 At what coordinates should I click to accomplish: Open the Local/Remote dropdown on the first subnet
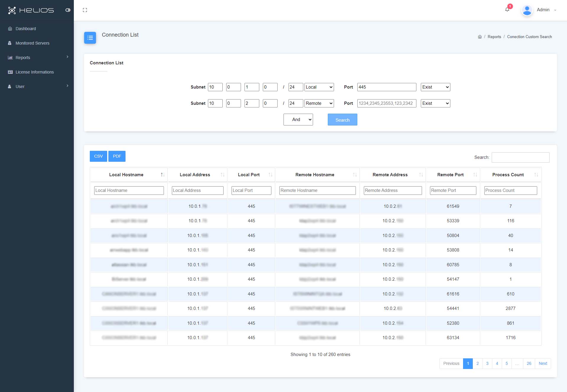point(319,87)
